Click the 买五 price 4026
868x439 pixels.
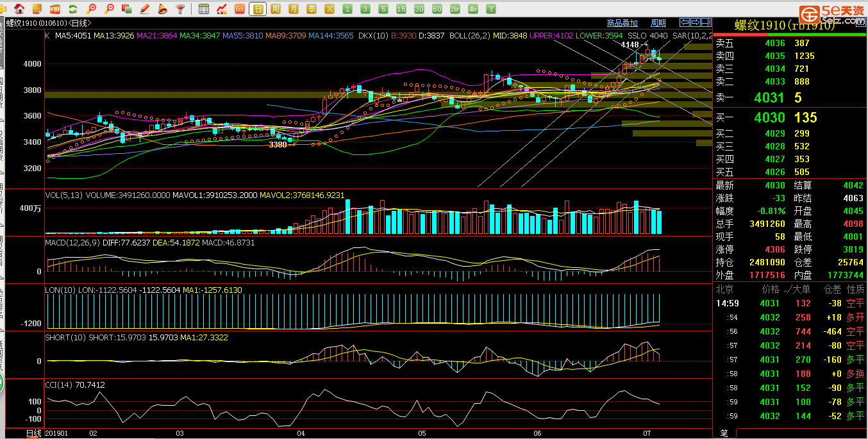pos(775,172)
